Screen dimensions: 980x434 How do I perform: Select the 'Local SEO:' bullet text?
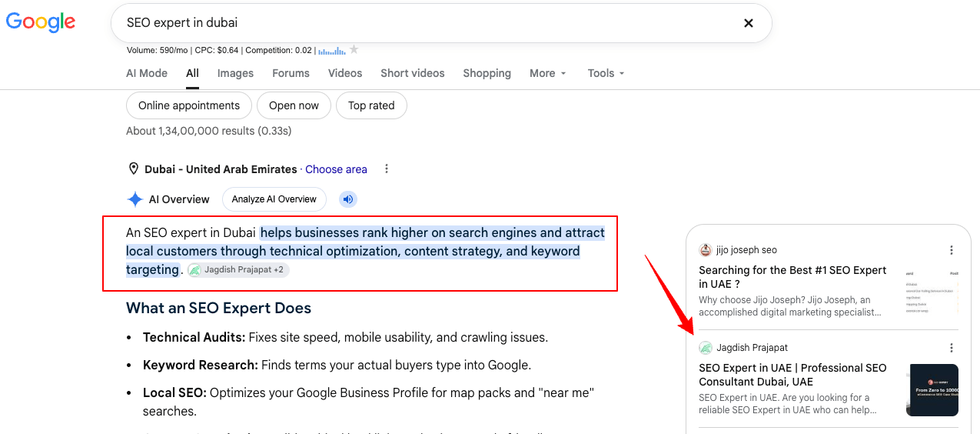pyautogui.click(x=174, y=392)
